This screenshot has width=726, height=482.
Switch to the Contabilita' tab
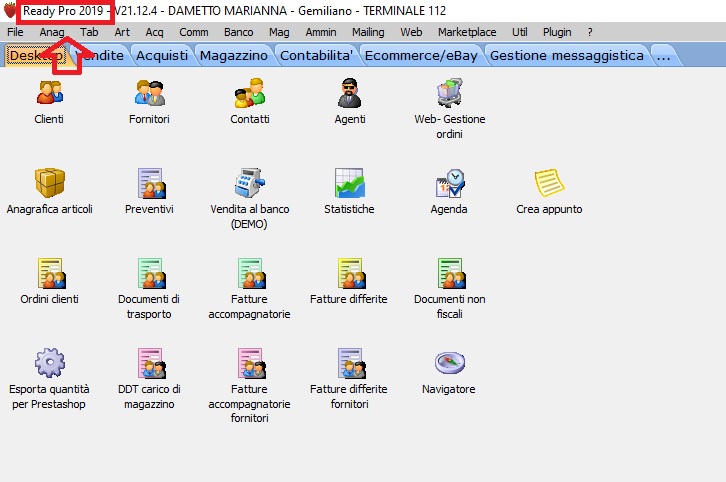(316, 56)
